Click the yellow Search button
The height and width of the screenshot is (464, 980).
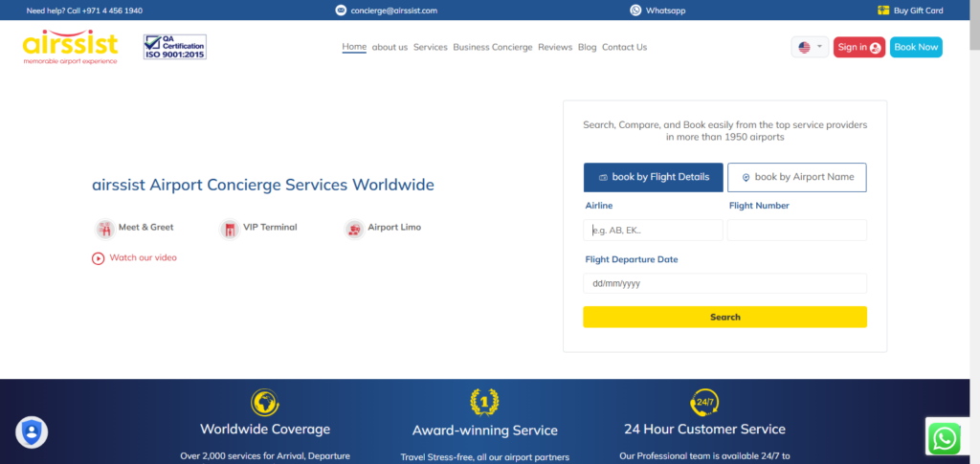click(725, 317)
